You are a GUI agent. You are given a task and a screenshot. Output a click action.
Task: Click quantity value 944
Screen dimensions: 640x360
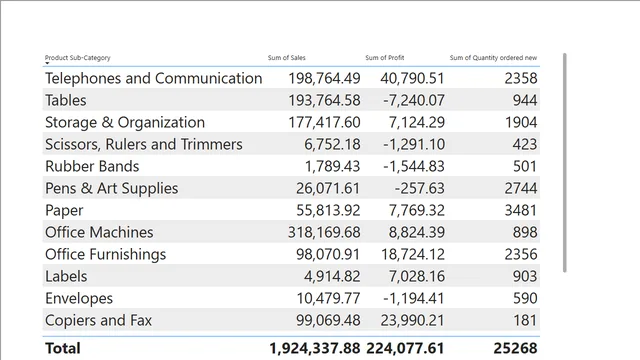525,100
